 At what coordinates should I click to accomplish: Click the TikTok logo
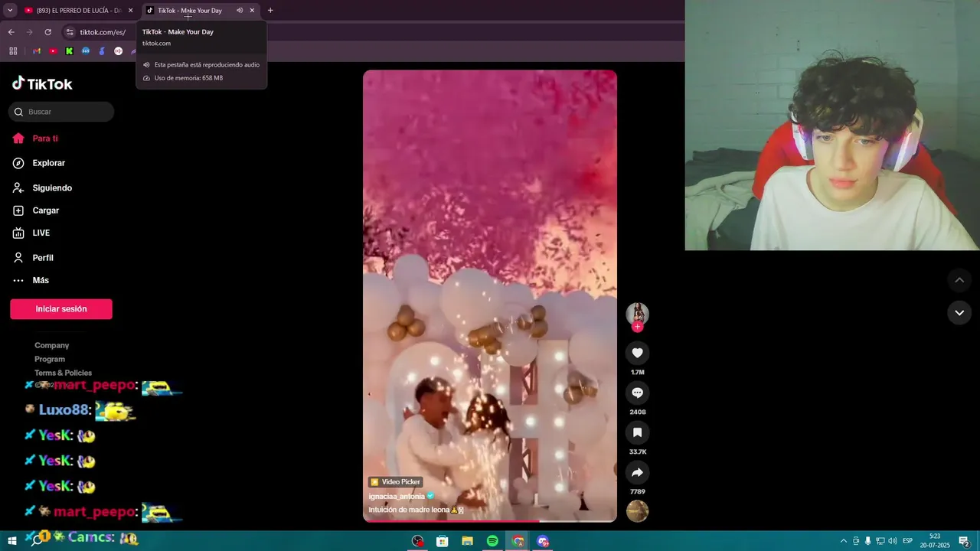click(x=42, y=83)
